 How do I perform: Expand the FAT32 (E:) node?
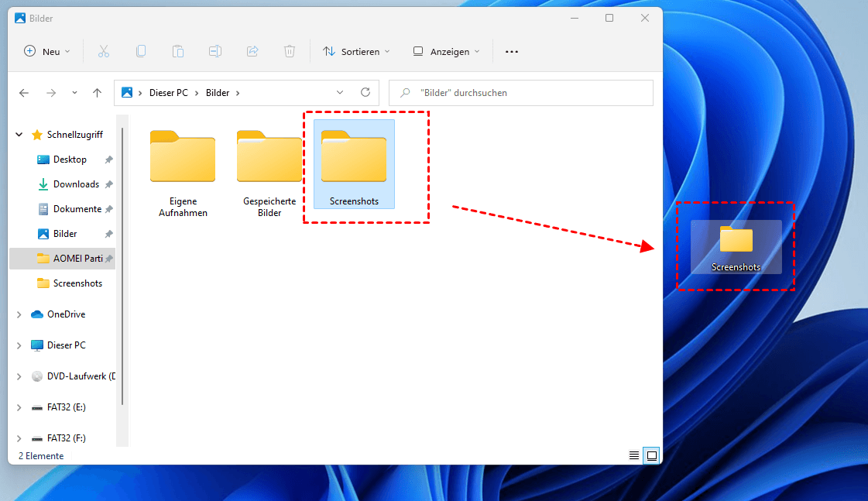pos(19,407)
